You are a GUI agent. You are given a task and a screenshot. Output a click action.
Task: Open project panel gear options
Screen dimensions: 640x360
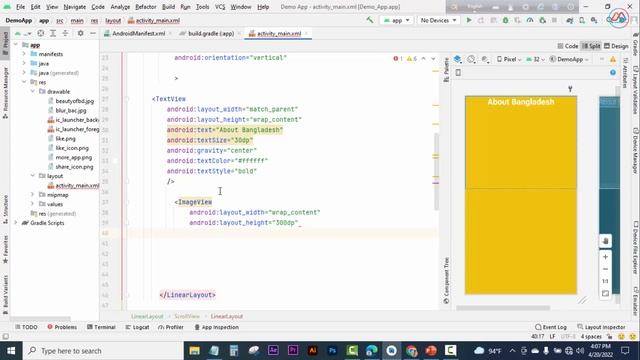[x=80, y=33]
